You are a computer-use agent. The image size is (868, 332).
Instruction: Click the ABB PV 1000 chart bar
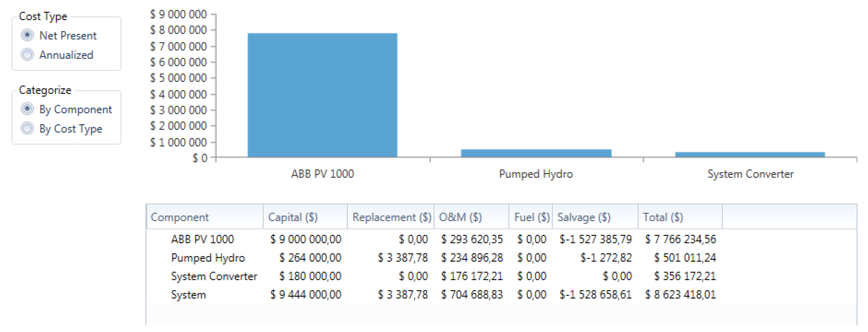[x=323, y=95]
